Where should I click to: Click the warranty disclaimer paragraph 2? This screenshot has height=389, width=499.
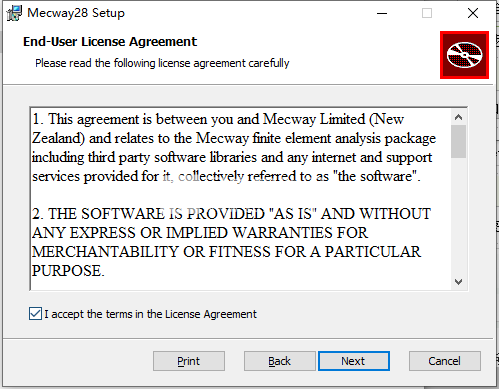231,242
